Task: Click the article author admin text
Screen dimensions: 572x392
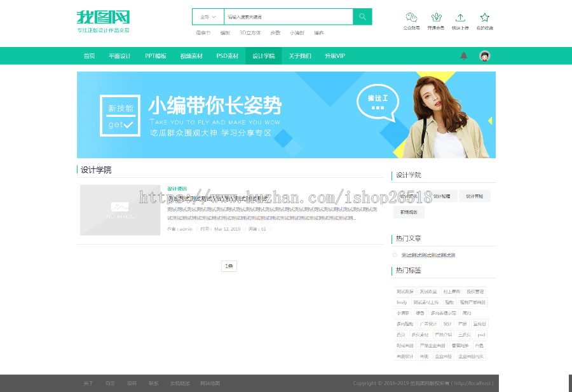Action: pyautogui.click(x=186, y=229)
